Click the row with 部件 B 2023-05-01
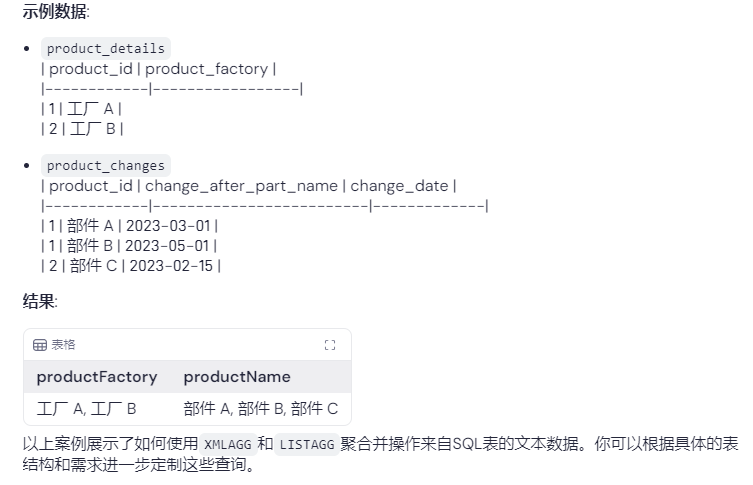The width and height of the screenshot is (753, 485). (x=129, y=246)
